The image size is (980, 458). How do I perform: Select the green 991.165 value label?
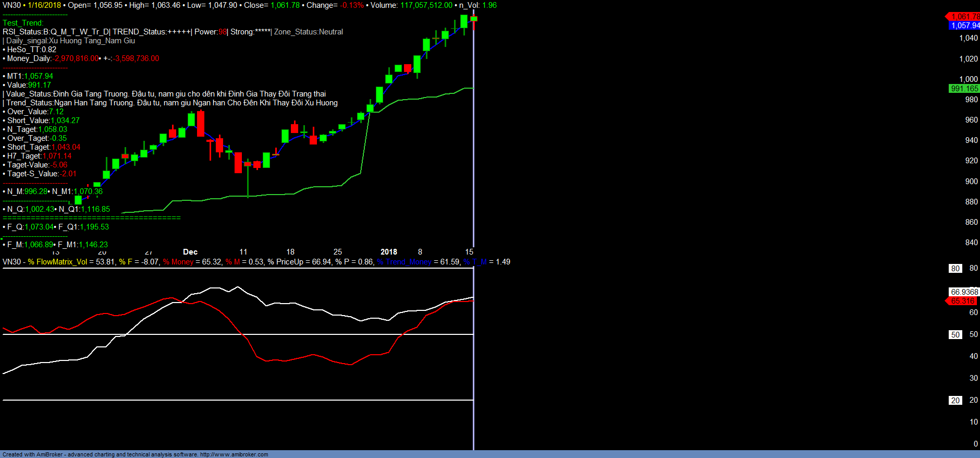(x=964, y=89)
